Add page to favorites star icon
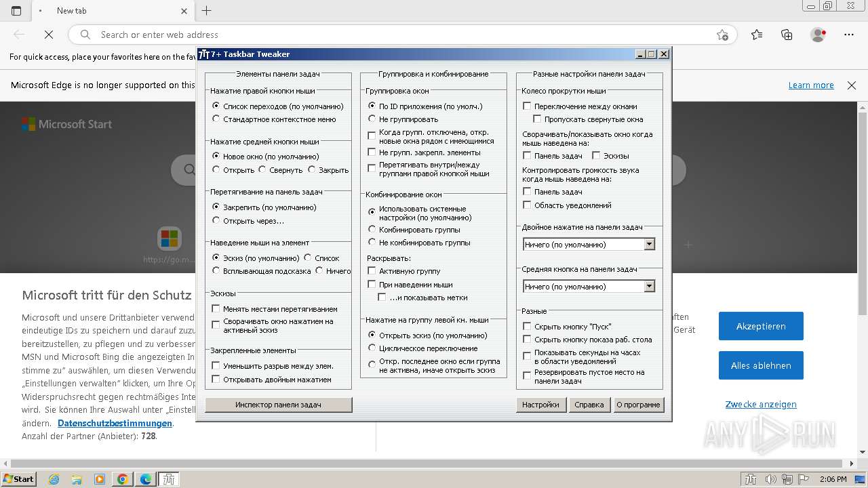This screenshot has width=868, height=488. tap(723, 35)
